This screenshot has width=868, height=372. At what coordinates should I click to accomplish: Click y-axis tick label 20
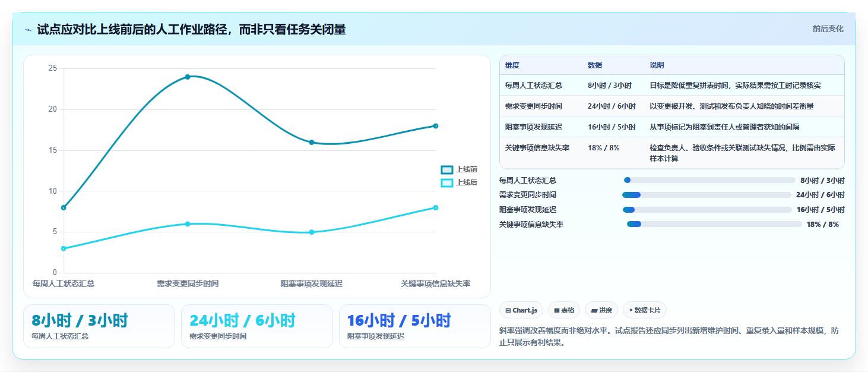[x=53, y=109]
